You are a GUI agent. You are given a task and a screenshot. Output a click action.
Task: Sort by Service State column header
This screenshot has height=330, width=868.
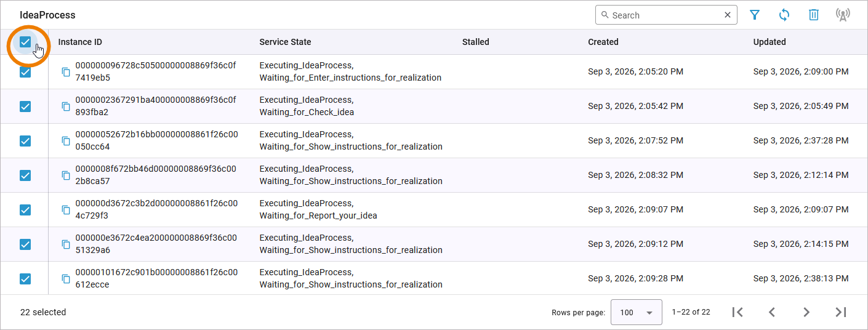tap(285, 42)
